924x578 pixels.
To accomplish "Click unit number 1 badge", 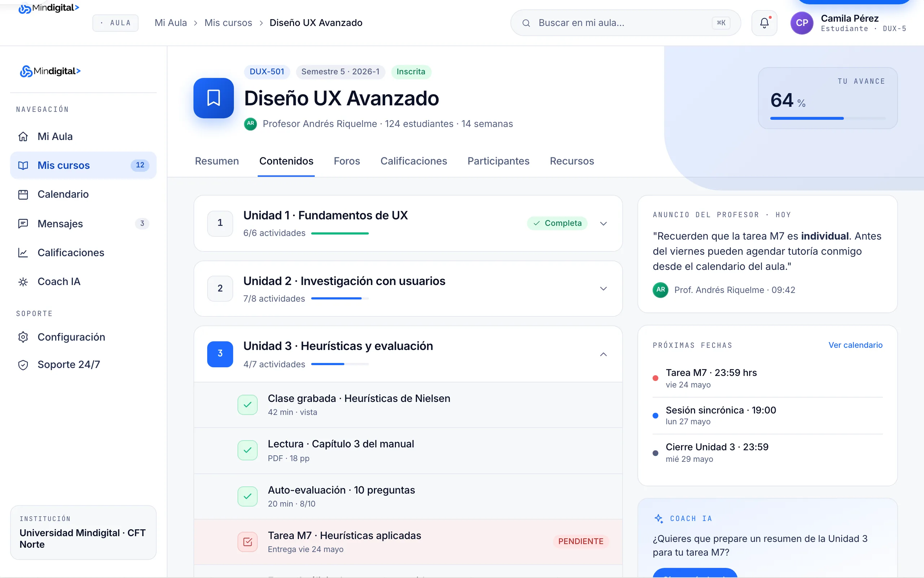I will (220, 223).
